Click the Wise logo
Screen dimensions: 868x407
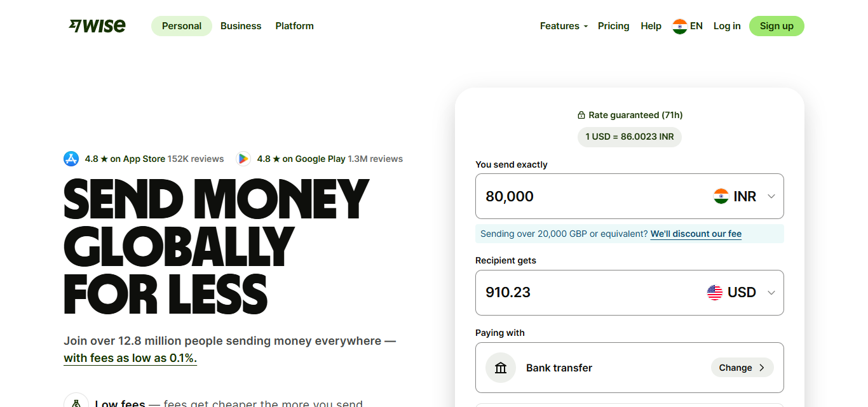point(97,26)
